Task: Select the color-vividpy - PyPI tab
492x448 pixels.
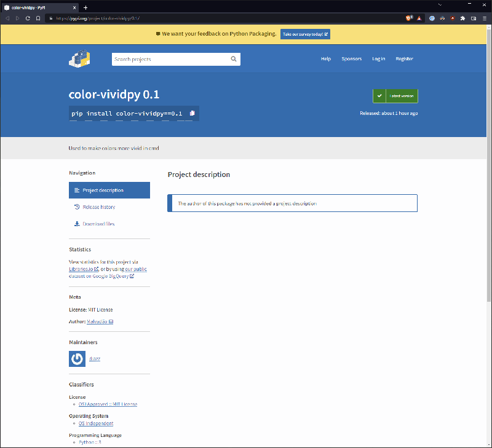Action: 40,7
